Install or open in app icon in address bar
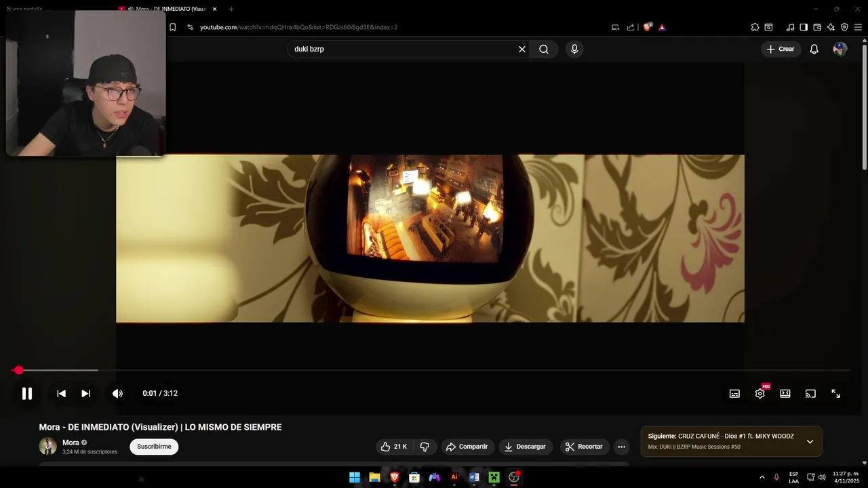 point(615,27)
